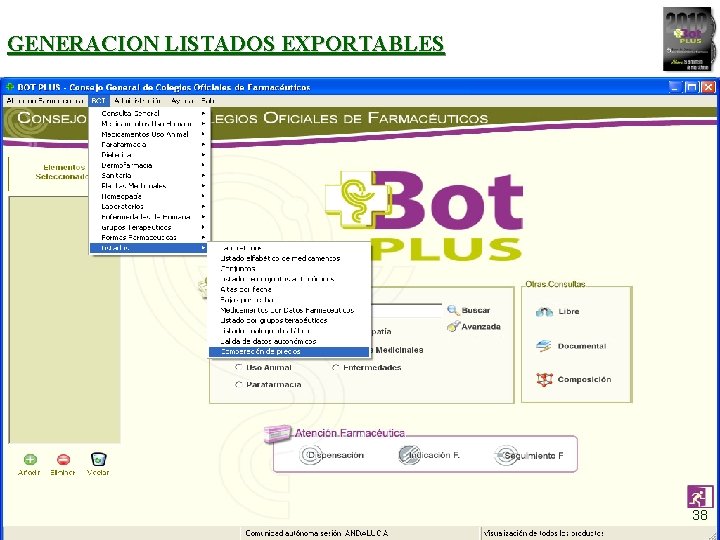Select Conjuntos in the Listados submenu

pyautogui.click(x=289, y=269)
